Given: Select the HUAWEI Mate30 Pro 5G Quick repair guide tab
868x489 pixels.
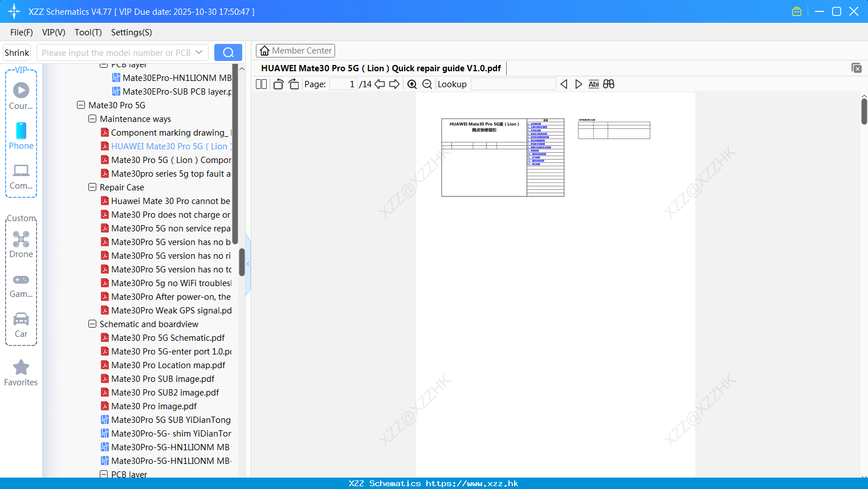Looking at the screenshot, I should (381, 68).
